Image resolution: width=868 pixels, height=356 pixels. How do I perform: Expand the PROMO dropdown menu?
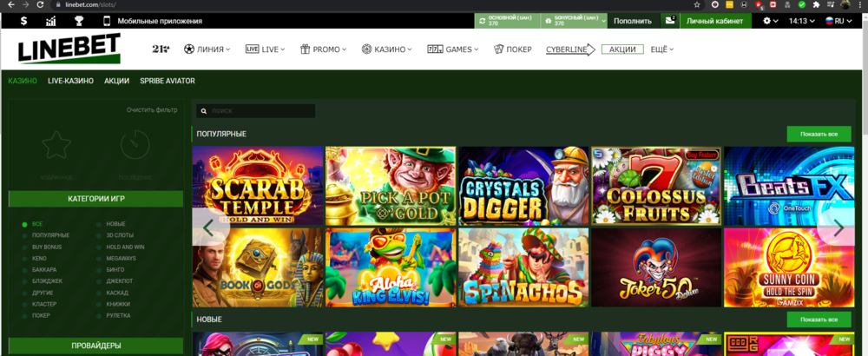point(323,49)
